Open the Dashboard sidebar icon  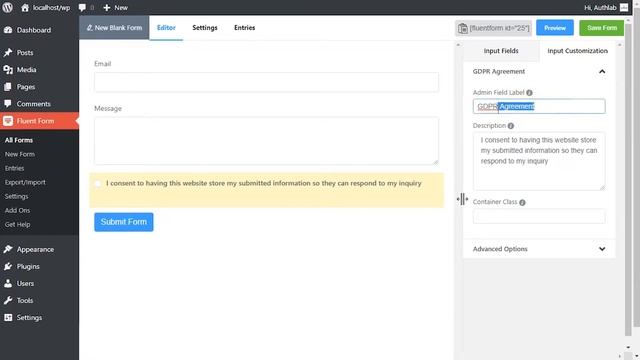tap(8, 30)
